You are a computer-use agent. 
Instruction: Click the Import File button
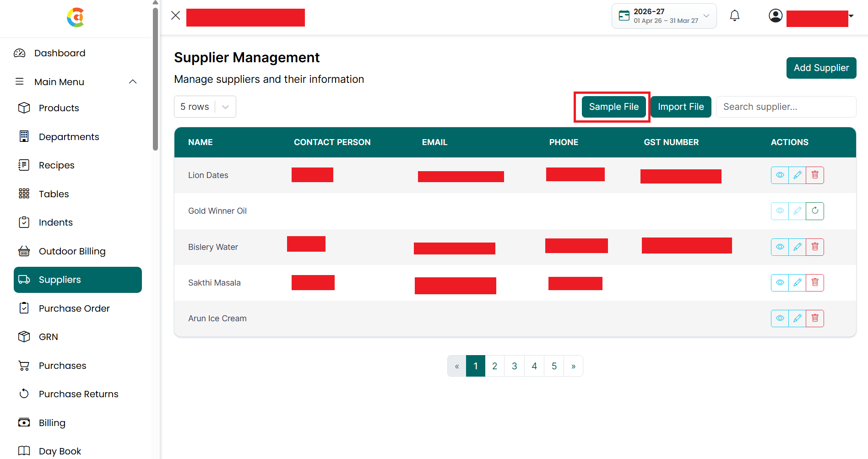pyautogui.click(x=681, y=107)
